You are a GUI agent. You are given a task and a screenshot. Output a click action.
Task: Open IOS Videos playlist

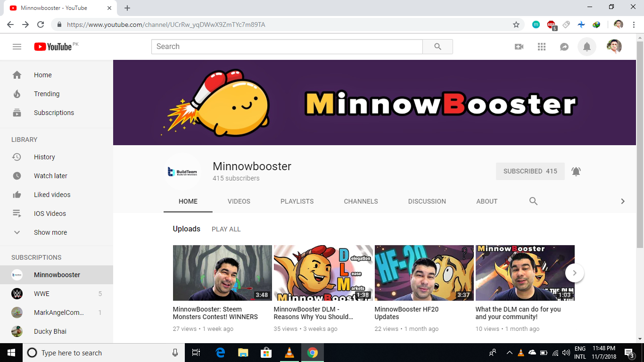point(57,214)
